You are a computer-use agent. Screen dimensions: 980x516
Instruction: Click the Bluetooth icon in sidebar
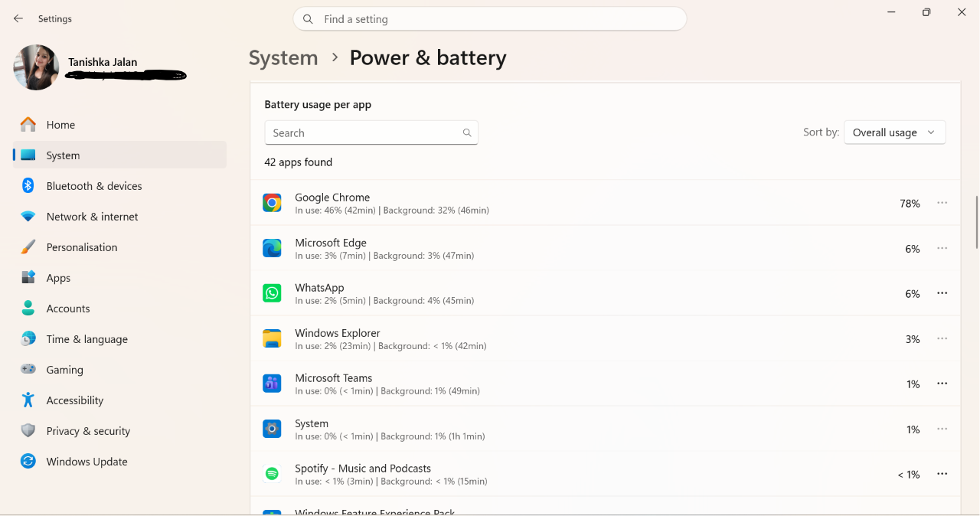[x=28, y=185]
